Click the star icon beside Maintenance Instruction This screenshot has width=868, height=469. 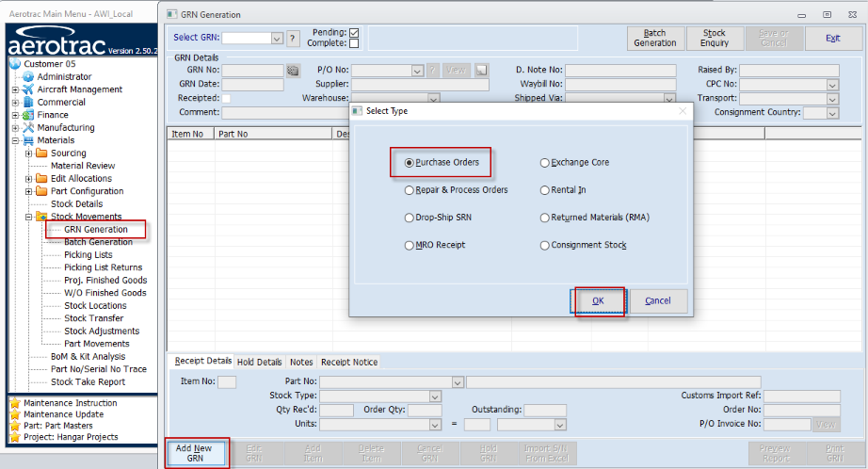[x=15, y=403]
